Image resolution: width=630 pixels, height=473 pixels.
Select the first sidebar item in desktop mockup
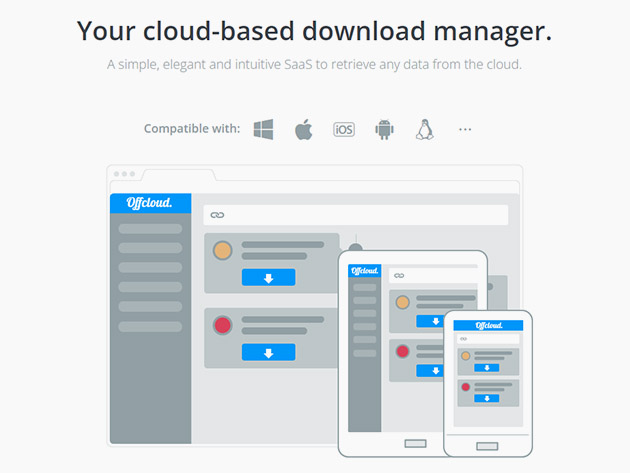coord(150,229)
